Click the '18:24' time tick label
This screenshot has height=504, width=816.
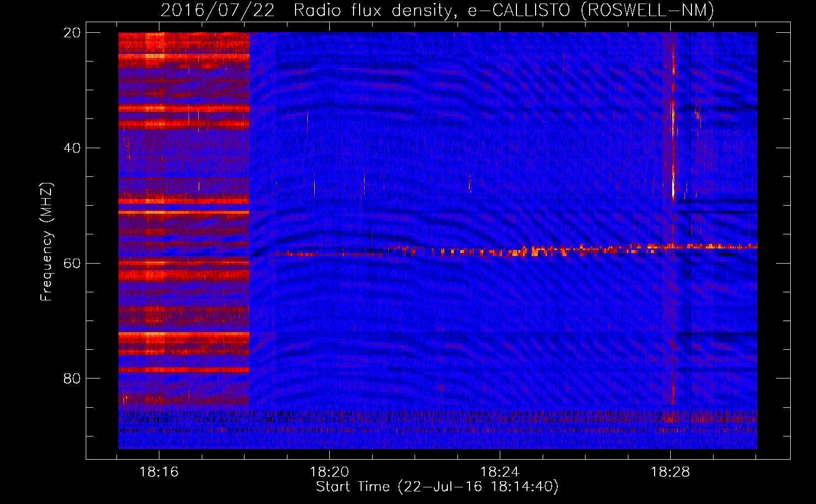[500, 472]
